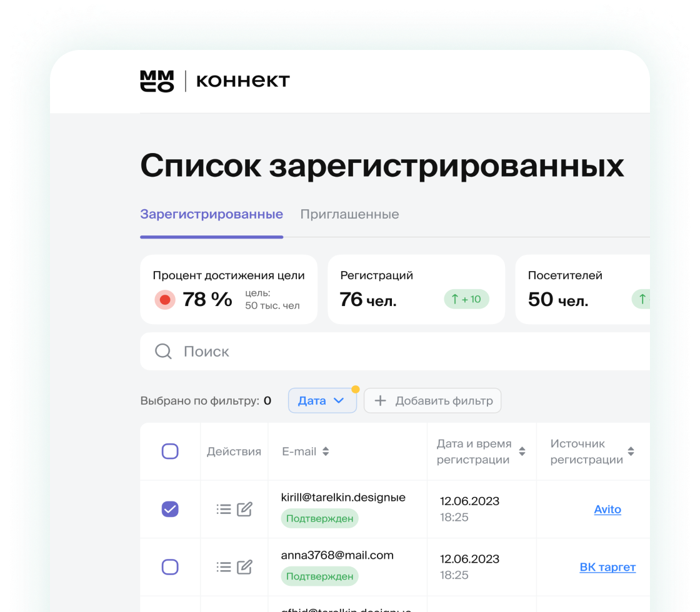The width and height of the screenshot is (700, 612).
Task: Click the Подтвержден badge under anna3768@mail.com
Action: tap(319, 576)
